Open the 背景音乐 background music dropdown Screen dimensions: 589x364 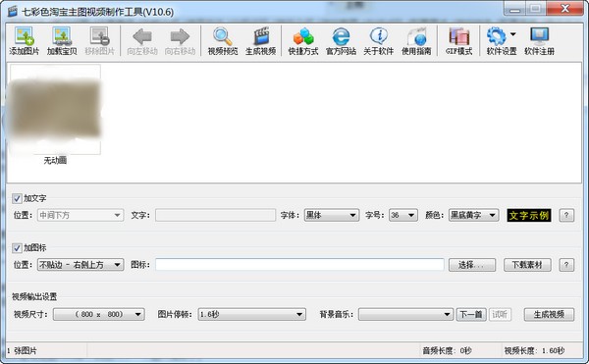405,314
